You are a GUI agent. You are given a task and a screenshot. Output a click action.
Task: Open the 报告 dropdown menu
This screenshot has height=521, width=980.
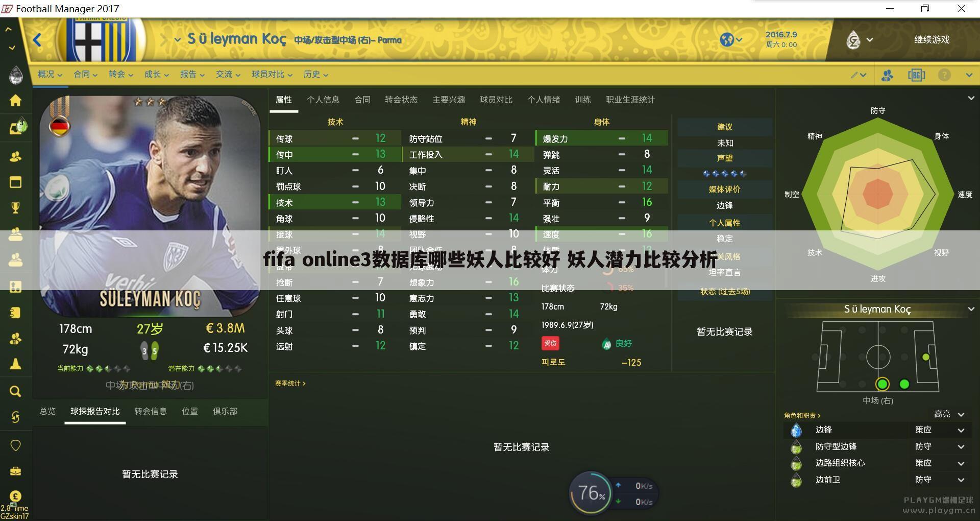tap(192, 75)
